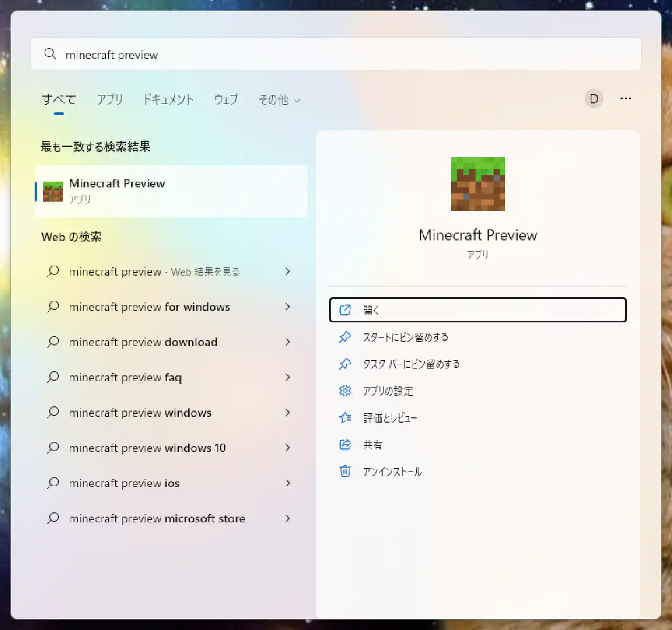Expand the arrow for 'minecraft preview microsoft store'
This screenshot has width=672, height=630.
[x=288, y=518]
